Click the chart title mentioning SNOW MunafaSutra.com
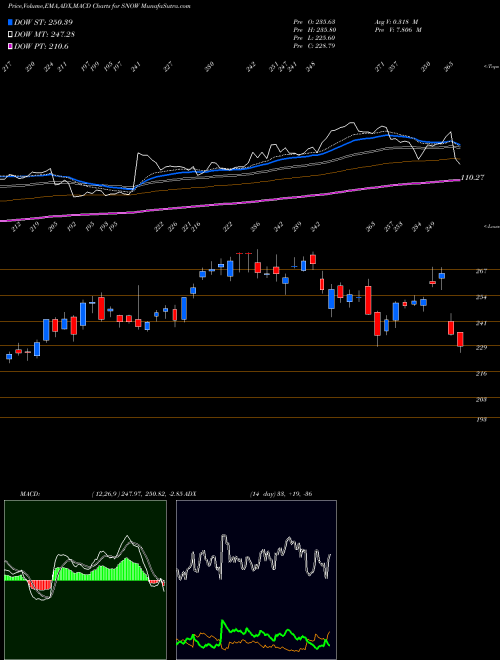This screenshot has width=500, height=660. coord(99,6)
